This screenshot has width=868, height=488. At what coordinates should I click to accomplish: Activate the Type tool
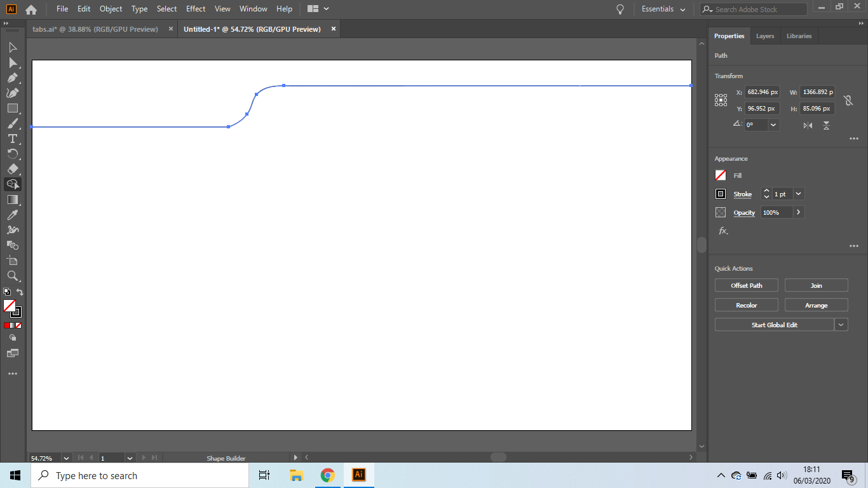coord(13,139)
